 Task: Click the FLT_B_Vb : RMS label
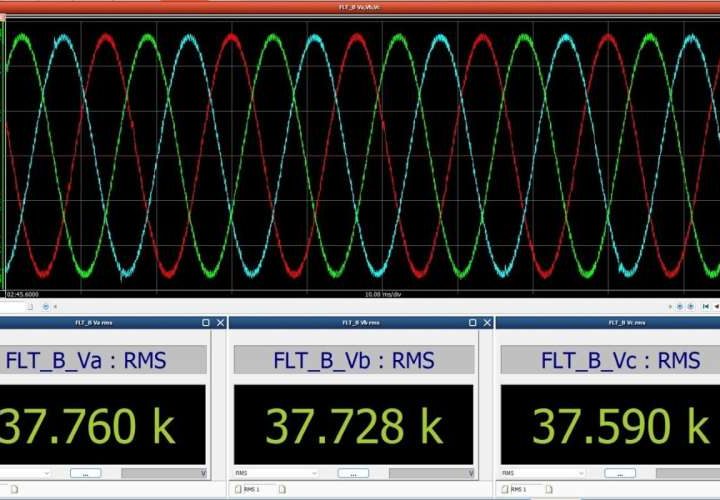(x=354, y=360)
